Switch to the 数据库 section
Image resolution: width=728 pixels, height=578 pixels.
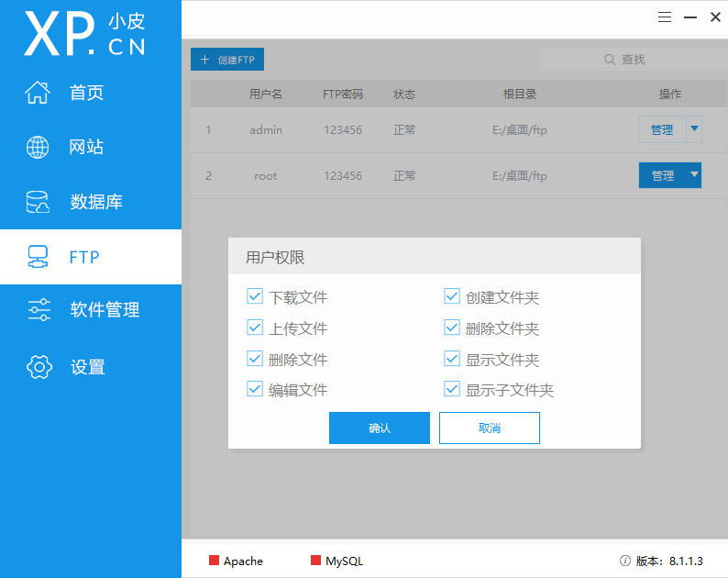tap(95, 202)
